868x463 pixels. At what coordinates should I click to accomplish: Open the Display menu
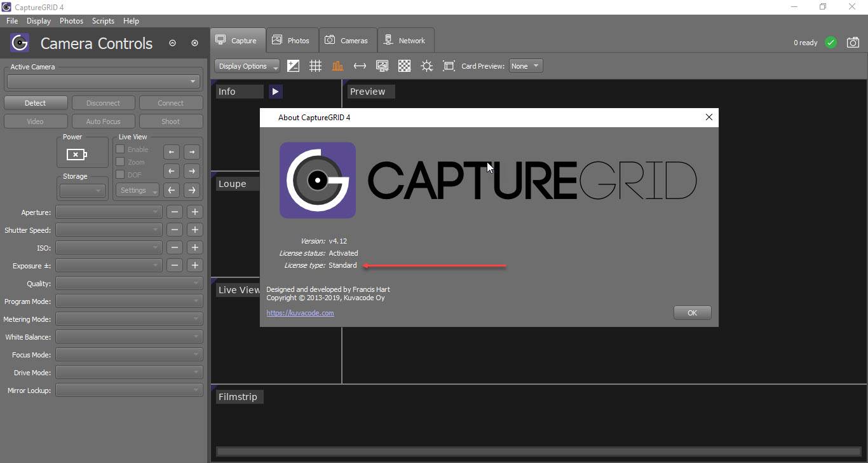click(x=39, y=21)
